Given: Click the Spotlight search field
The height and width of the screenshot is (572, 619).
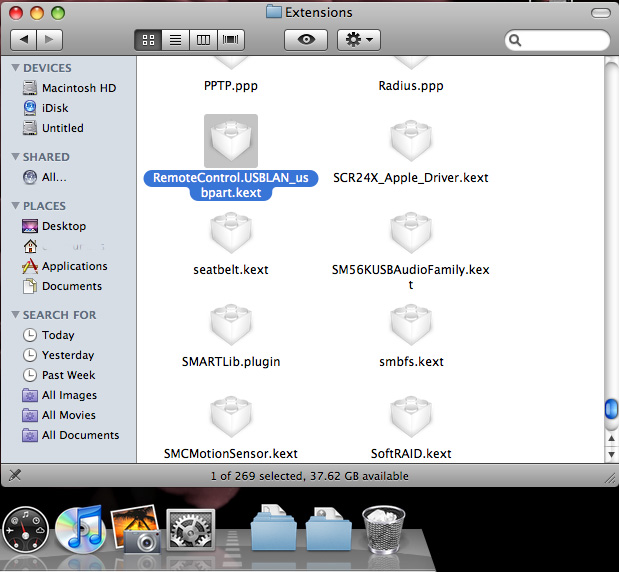Looking at the screenshot, I should point(557,40).
